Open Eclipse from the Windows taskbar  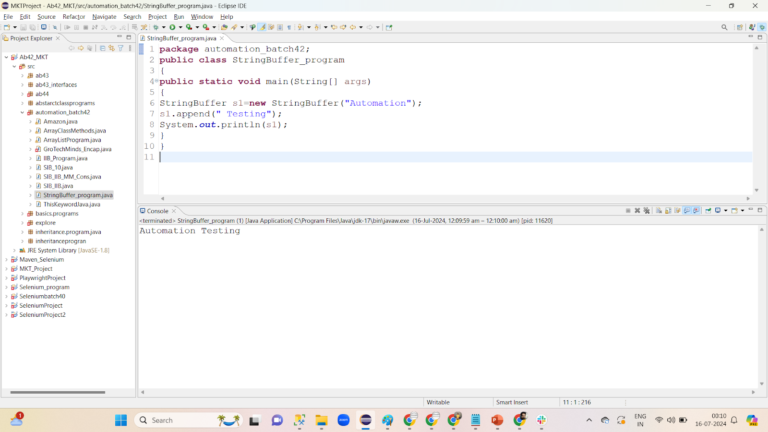coord(365,420)
